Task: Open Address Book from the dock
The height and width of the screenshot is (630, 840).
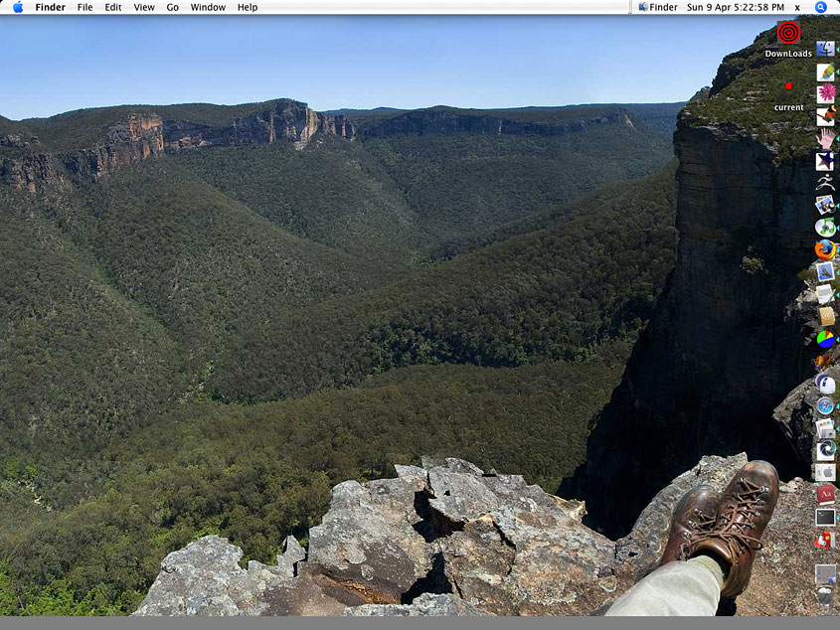Action: pos(825,316)
